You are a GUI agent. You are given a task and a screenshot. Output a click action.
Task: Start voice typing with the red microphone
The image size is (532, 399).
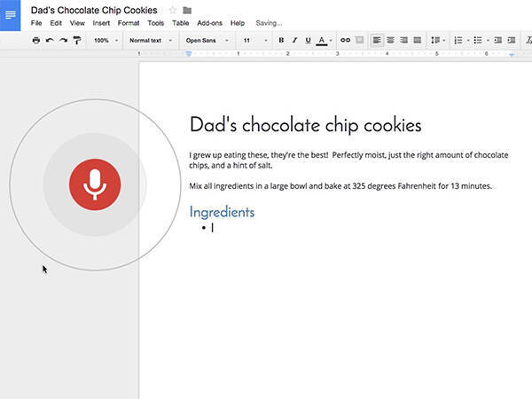[95, 184]
